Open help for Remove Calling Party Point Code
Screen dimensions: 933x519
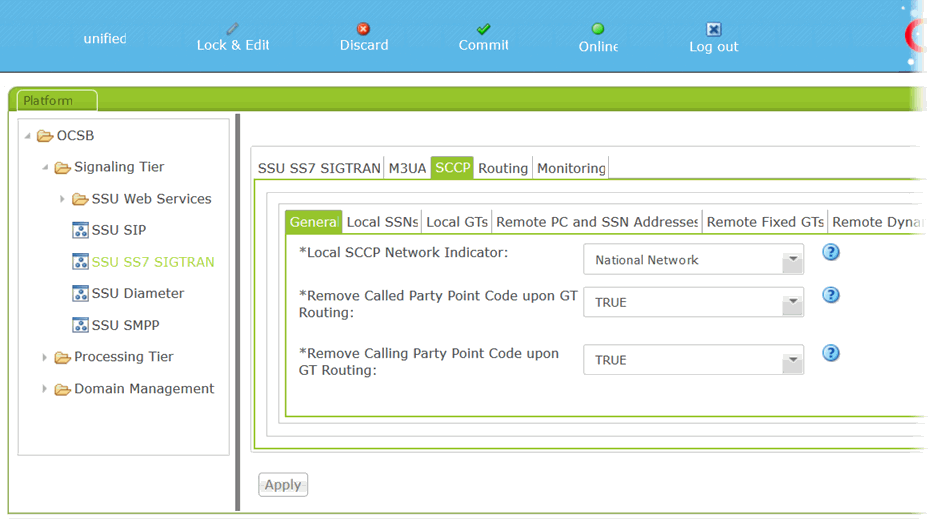pos(831,354)
